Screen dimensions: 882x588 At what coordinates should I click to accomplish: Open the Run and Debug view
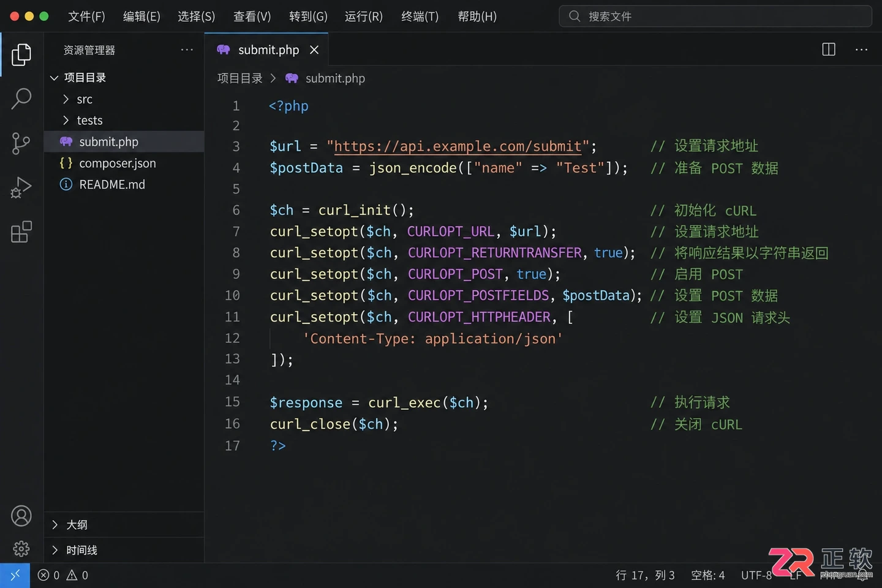[21, 187]
